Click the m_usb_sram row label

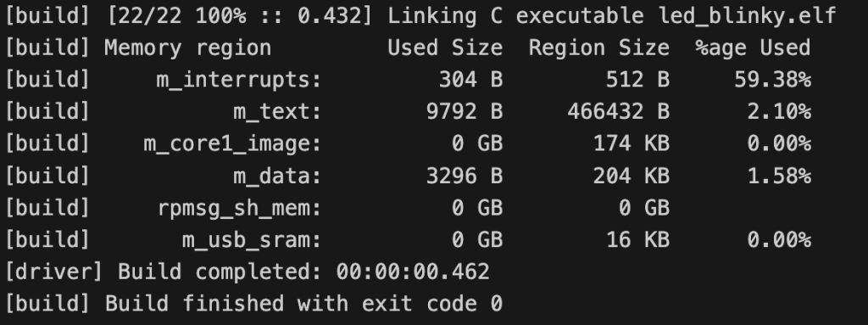point(252,240)
